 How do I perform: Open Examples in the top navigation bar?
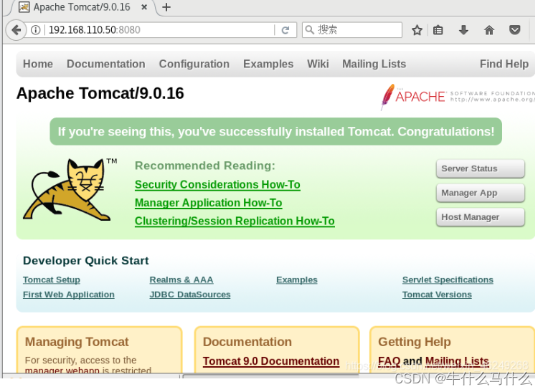coord(268,64)
